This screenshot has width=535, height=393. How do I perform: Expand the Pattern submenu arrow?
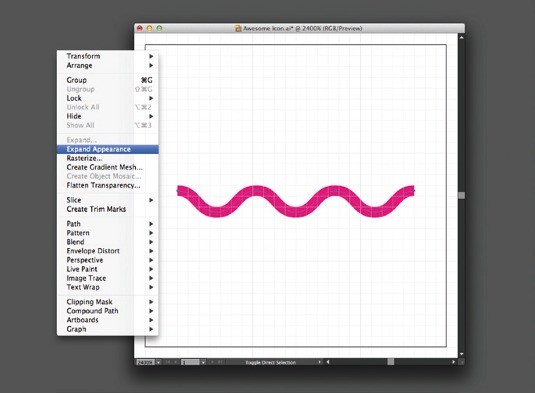click(x=151, y=233)
